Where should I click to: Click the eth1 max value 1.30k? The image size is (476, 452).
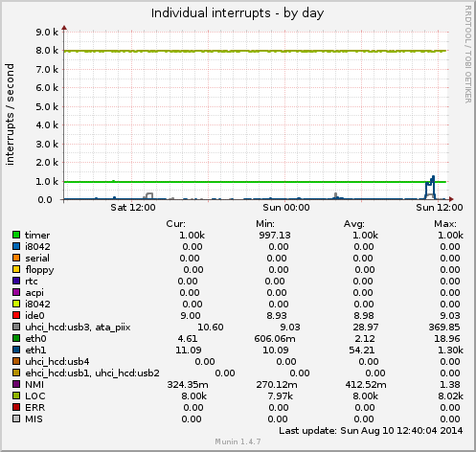click(x=450, y=350)
